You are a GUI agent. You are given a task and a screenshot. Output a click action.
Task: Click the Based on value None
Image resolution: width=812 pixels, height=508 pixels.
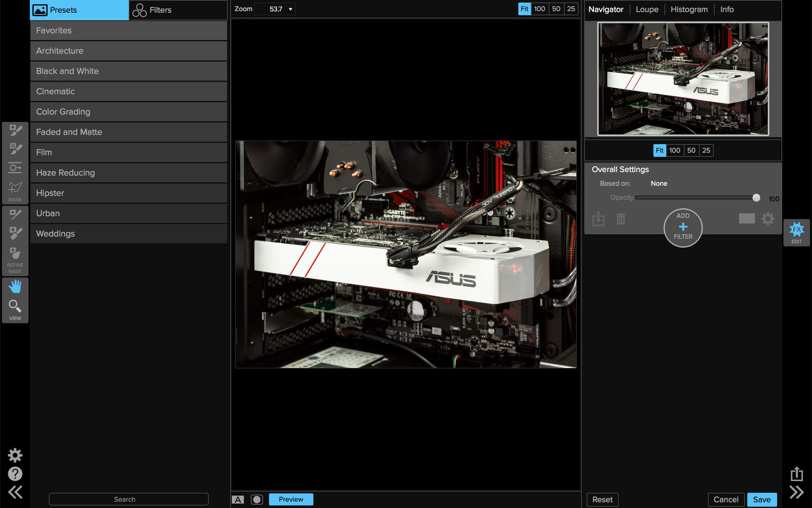click(659, 183)
